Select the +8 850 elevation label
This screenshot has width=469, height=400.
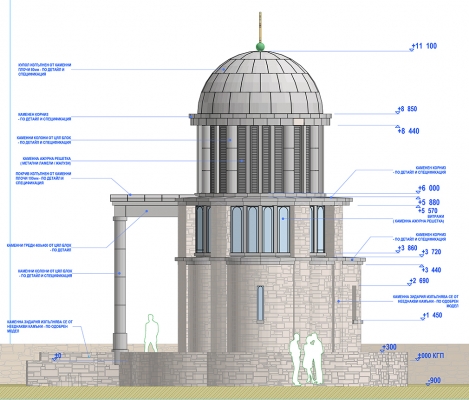[406, 109]
